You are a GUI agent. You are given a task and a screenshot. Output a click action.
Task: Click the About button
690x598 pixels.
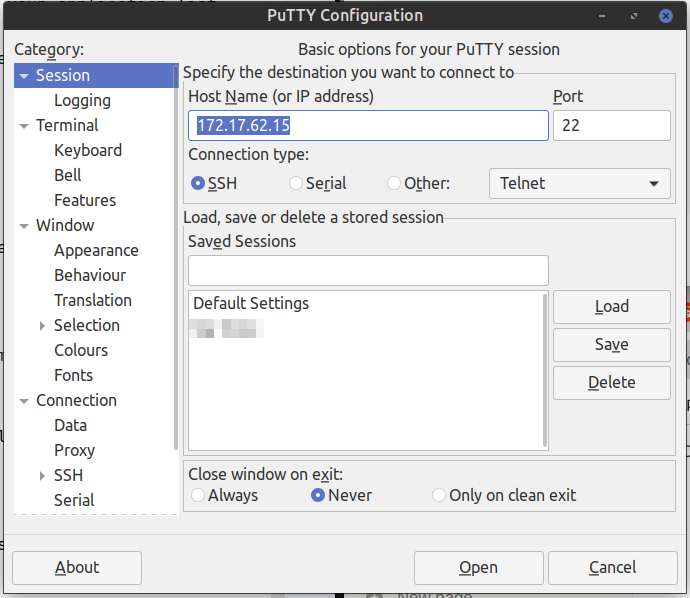pyautogui.click(x=77, y=568)
